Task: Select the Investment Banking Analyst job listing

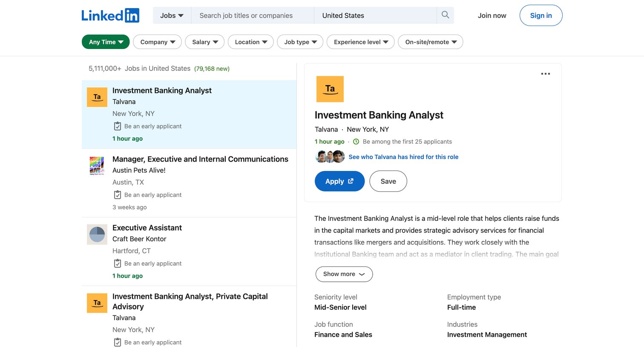Action: 189,114
